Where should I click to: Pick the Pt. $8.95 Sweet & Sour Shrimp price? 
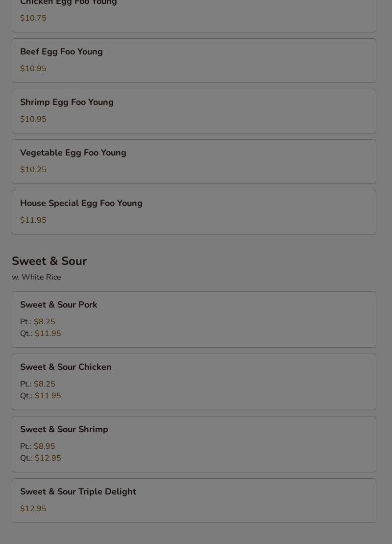pos(44,446)
